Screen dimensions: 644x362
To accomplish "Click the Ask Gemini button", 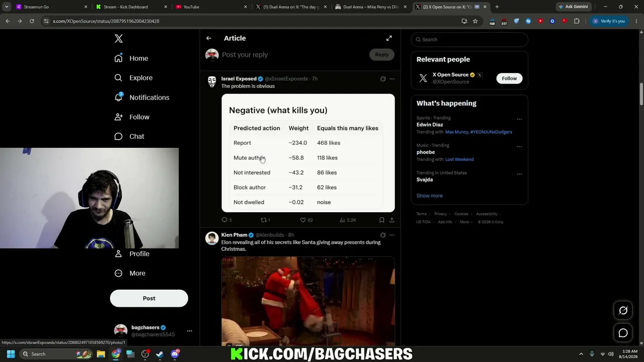I will coord(573,7).
